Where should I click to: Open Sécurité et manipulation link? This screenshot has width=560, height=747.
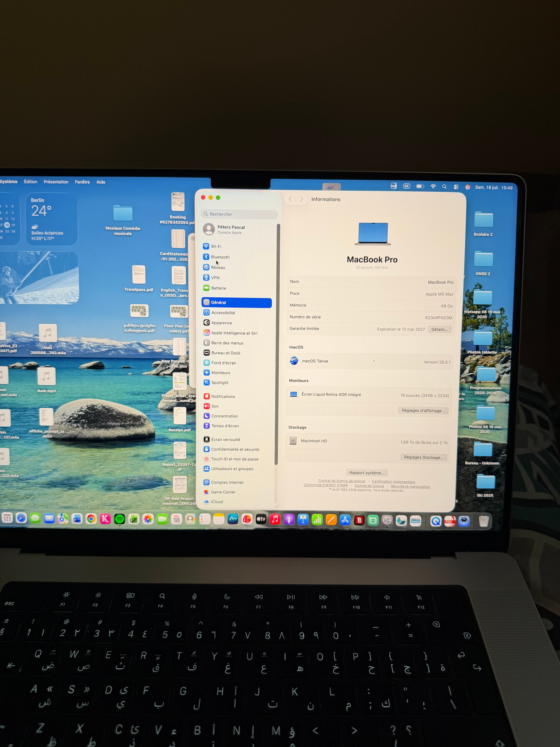410,487
